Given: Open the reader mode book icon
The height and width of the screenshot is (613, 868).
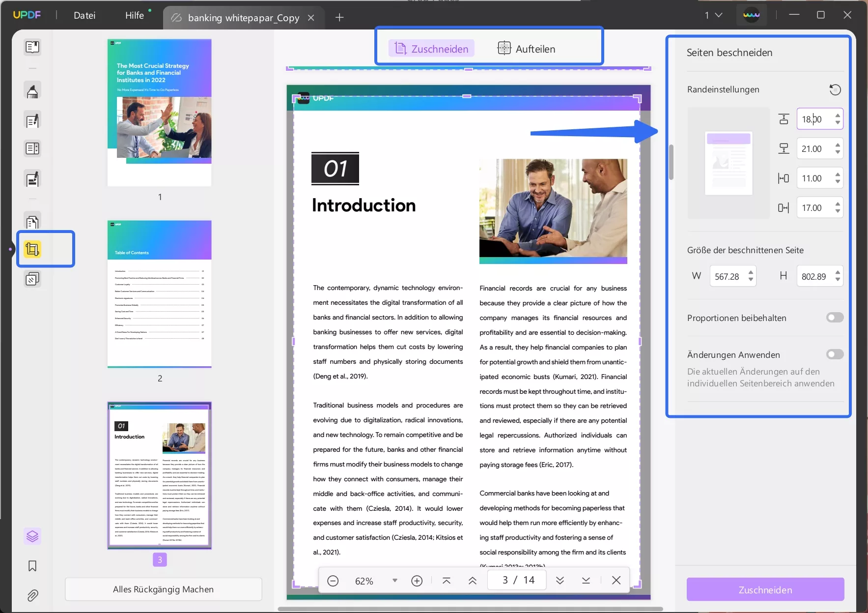Looking at the screenshot, I should (32, 47).
